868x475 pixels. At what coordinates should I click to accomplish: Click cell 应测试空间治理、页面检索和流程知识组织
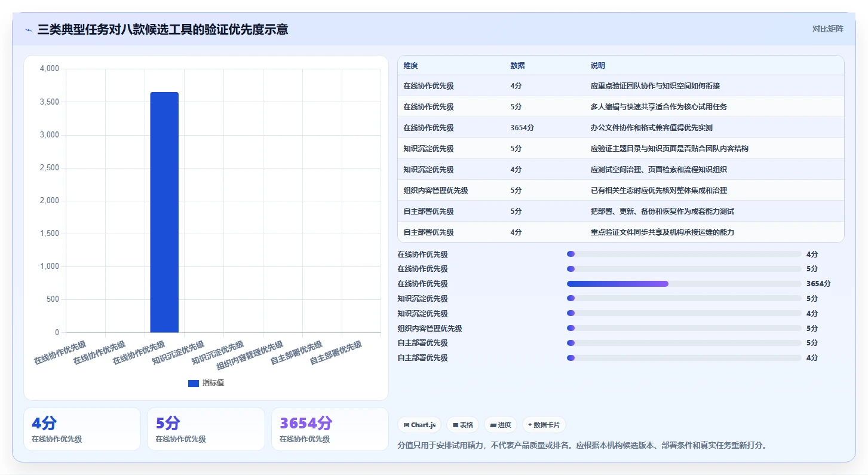click(659, 170)
